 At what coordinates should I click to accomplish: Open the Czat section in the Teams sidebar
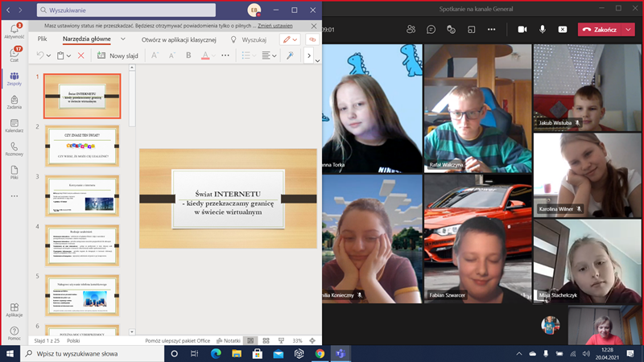[14, 54]
